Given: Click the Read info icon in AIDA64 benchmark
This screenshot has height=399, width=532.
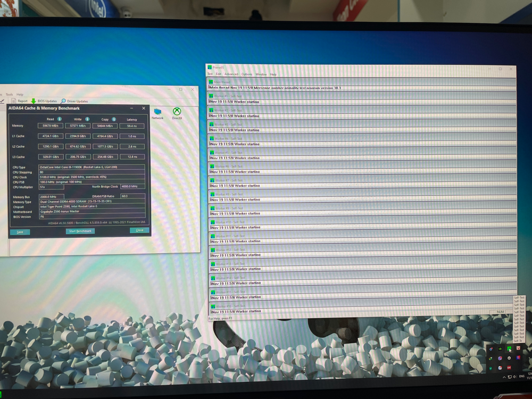Looking at the screenshot, I should point(60,119).
